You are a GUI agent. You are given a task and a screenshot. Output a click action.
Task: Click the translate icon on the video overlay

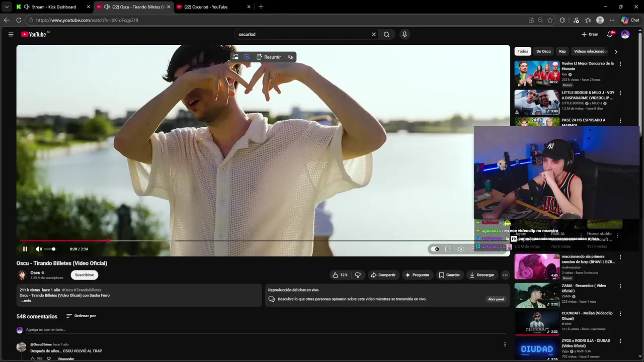[290, 57]
